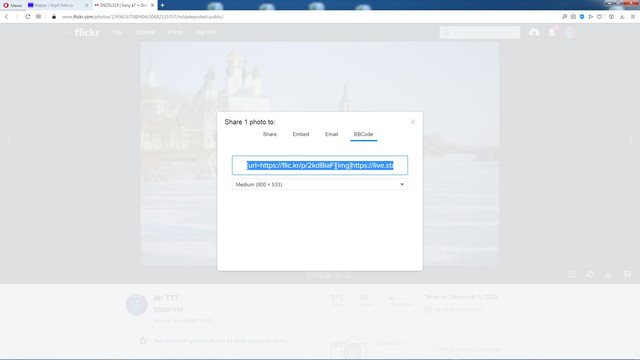Close the Share photo dialog

(x=413, y=122)
